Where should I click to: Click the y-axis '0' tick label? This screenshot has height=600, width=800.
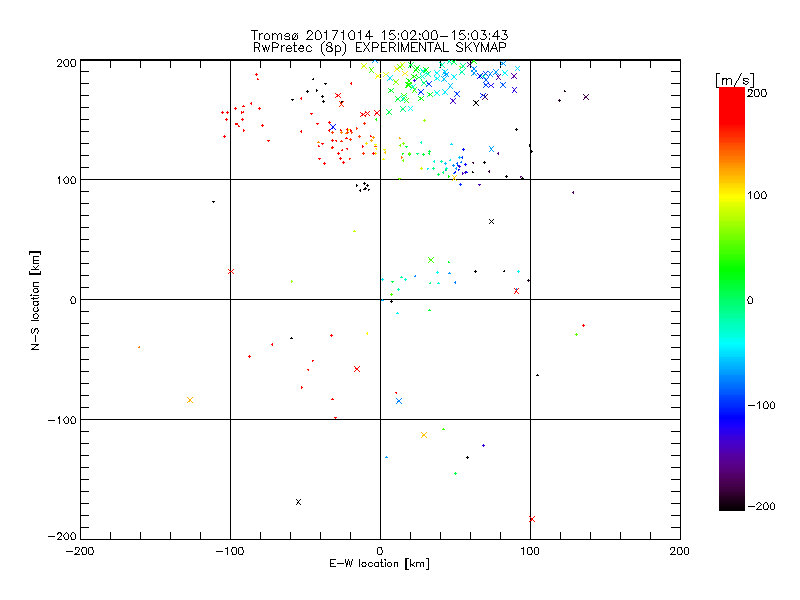coord(73,300)
